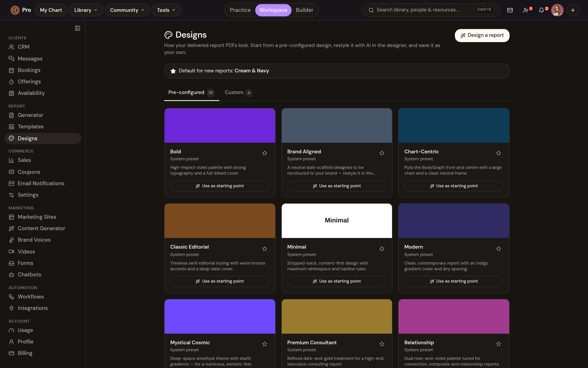Image resolution: width=588 pixels, height=368 pixels.
Task: Open Bookings in sidebar
Action: click(43, 70)
